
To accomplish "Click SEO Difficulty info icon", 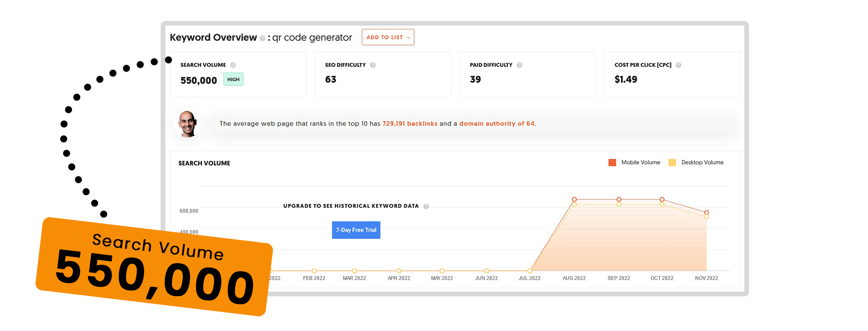I will tap(373, 65).
